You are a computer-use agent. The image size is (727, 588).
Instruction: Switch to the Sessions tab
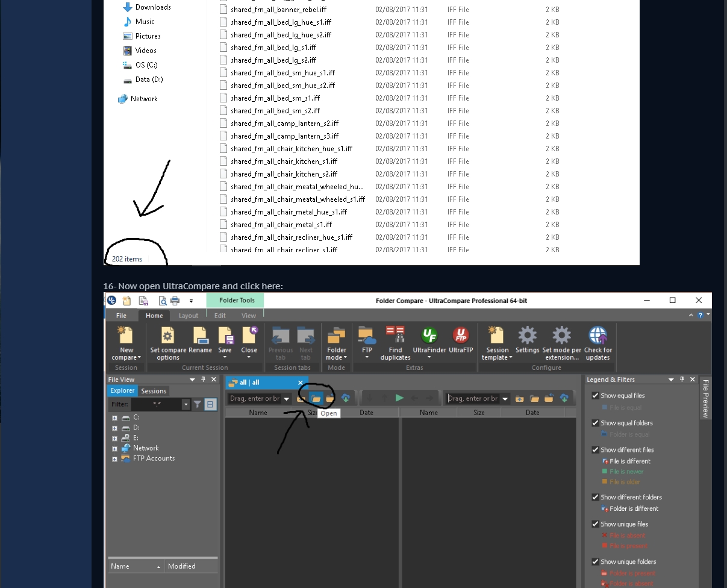(x=154, y=391)
